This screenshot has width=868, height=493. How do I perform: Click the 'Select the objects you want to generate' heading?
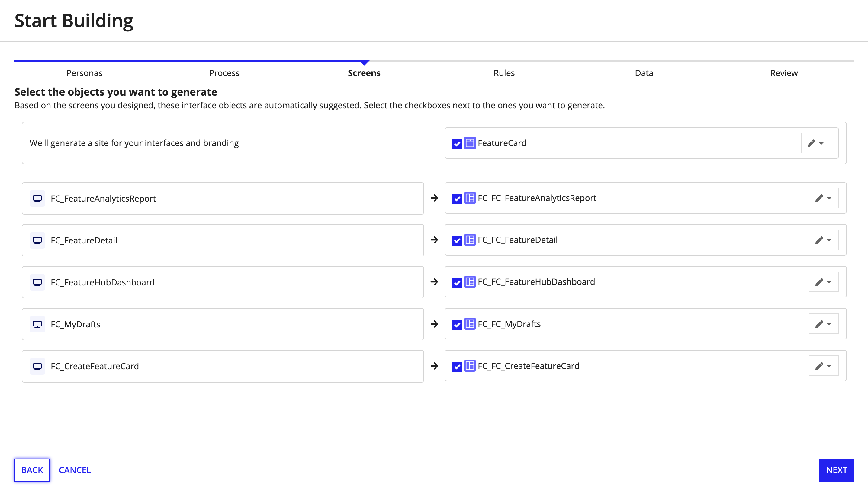click(116, 92)
